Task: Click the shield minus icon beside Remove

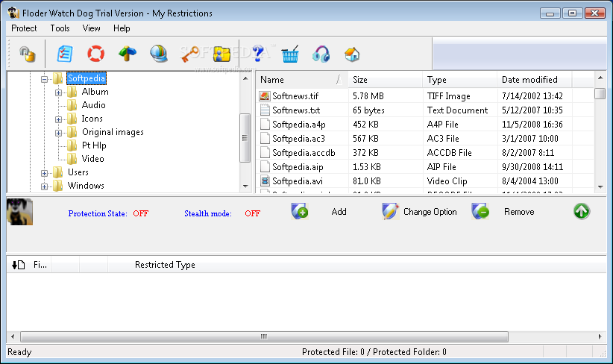Action: [x=480, y=212]
